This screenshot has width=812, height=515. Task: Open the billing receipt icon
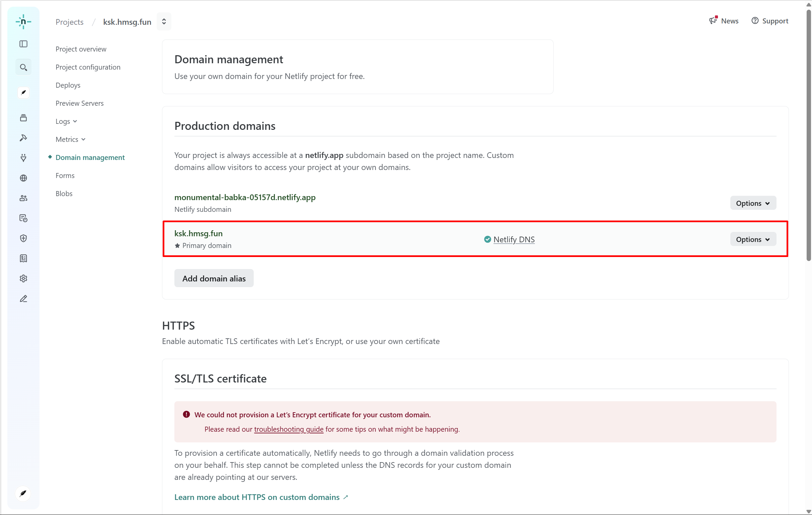(x=23, y=259)
